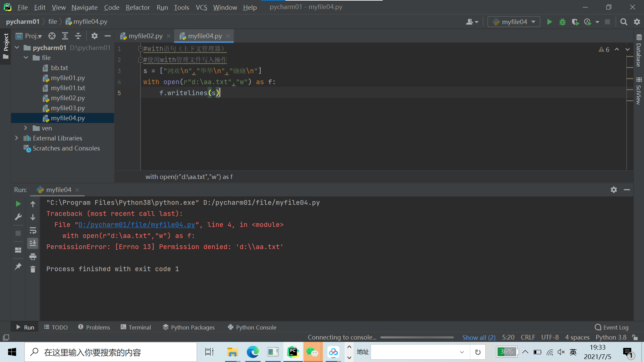Expand the ven folder node
This screenshot has height=362, width=644.
tap(26, 128)
